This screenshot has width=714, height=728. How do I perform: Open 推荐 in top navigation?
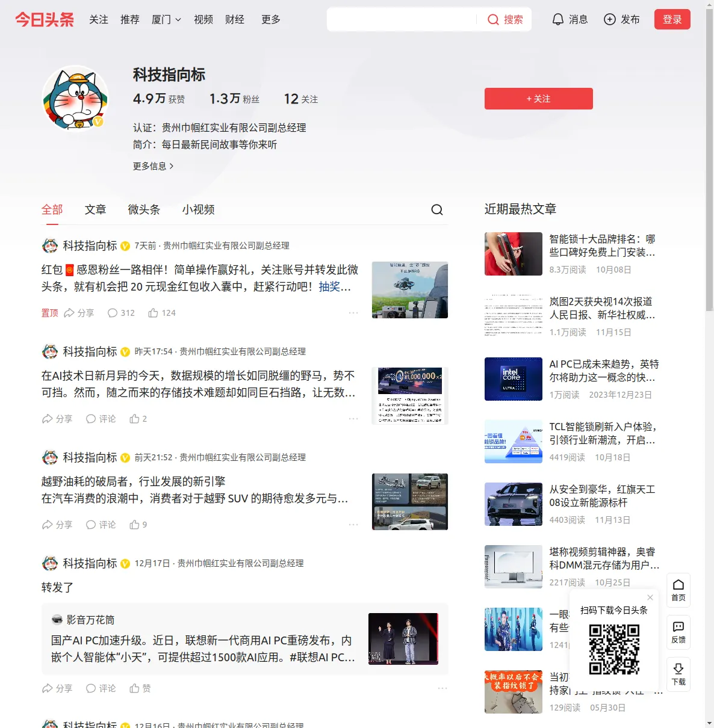130,20
